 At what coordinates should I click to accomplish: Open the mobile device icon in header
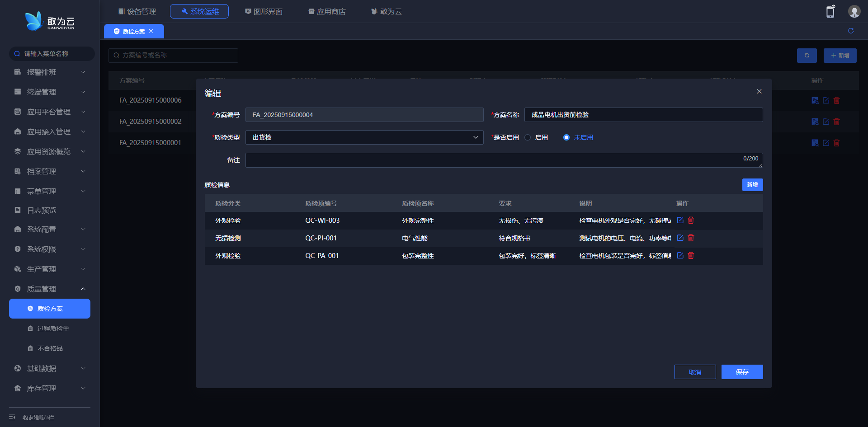click(830, 12)
